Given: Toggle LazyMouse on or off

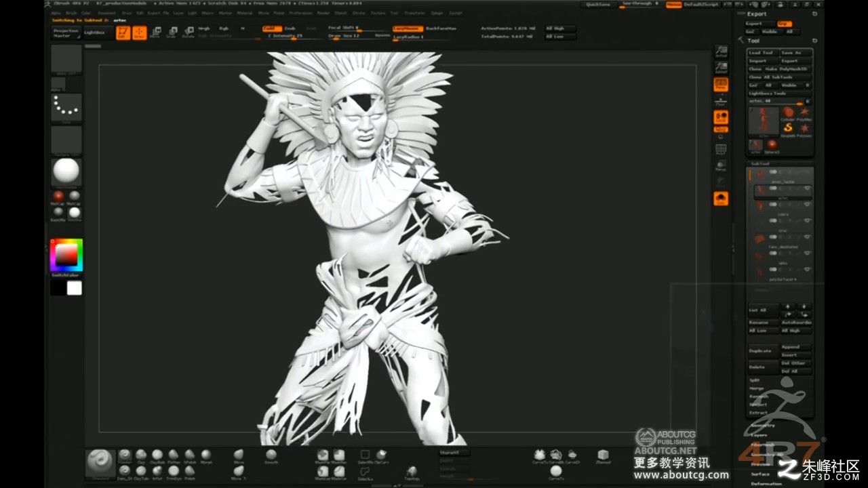Looking at the screenshot, I should (407, 28).
